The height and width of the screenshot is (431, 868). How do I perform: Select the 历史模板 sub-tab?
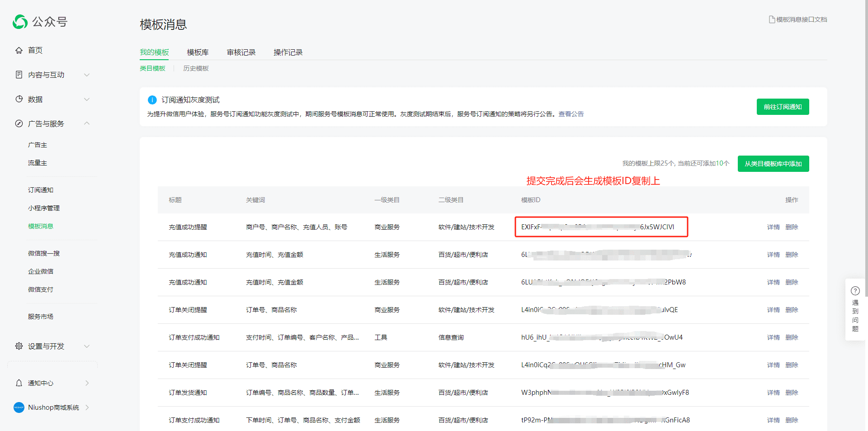(x=196, y=68)
